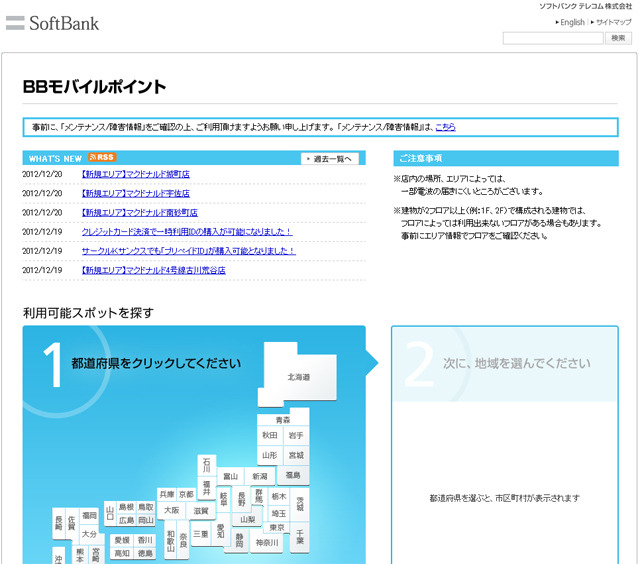Image resolution: width=640 pixels, height=564 pixels.
Task: Select 石川 prefecture tile
Action: (x=207, y=465)
